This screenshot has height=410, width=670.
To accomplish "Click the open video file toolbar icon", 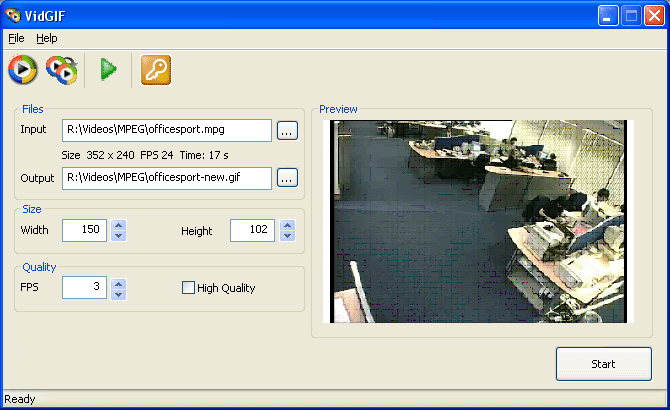I will (22, 69).
